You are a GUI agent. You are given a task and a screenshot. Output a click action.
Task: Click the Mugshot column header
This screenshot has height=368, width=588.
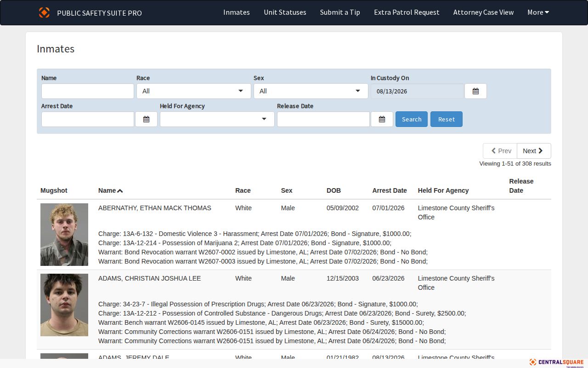[x=54, y=190]
